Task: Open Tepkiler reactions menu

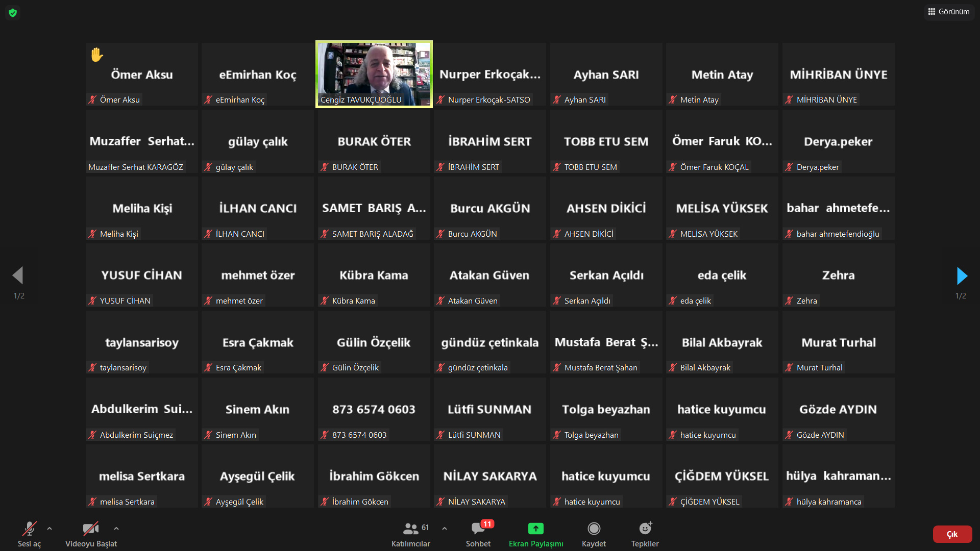Action: point(645,534)
